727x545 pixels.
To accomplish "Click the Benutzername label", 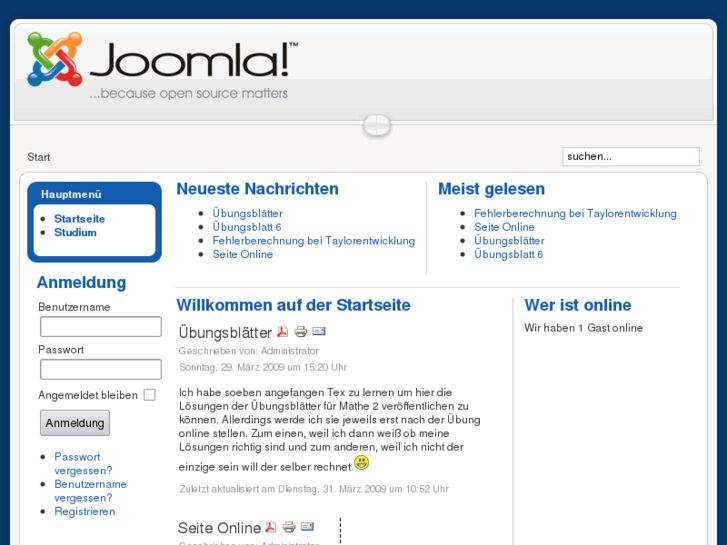I will (x=74, y=307).
